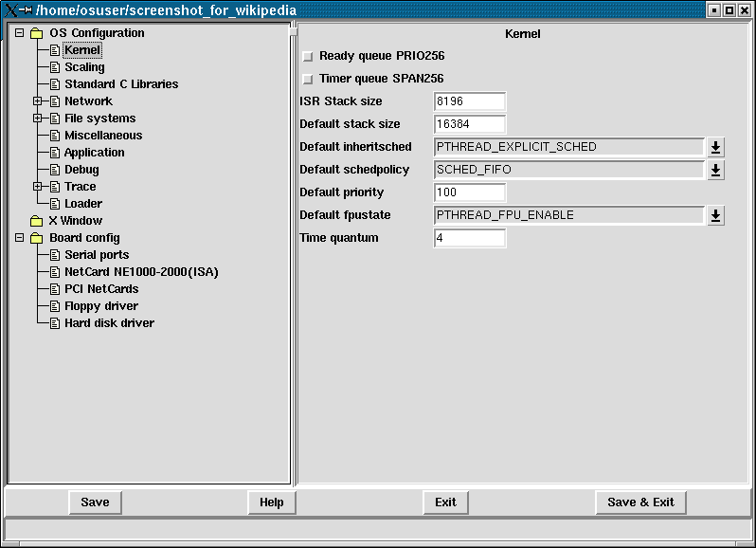Viewport: 756px width, 548px height.
Task: Click the Debug page icon
Action: pyautogui.click(x=54, y=170)
